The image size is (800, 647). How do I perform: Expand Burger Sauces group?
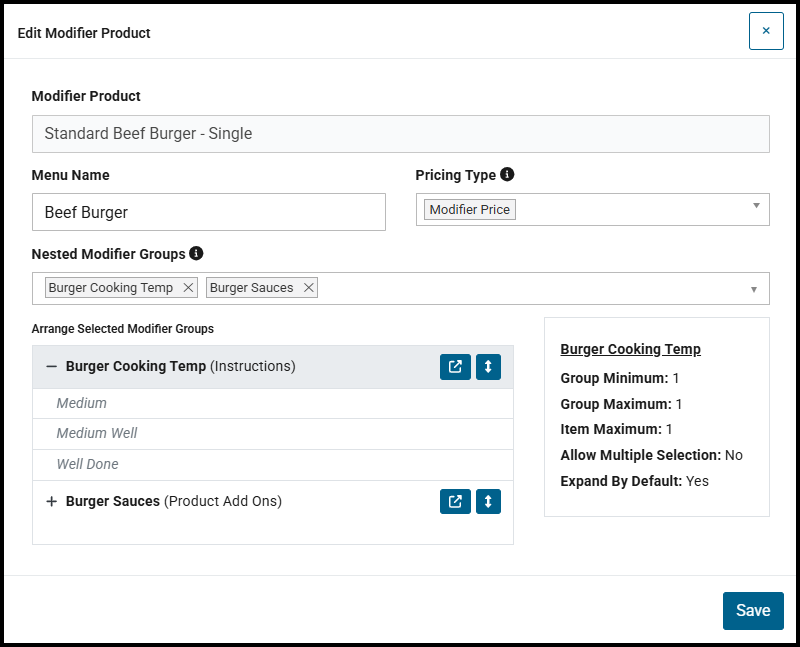(x=51, y=502)
